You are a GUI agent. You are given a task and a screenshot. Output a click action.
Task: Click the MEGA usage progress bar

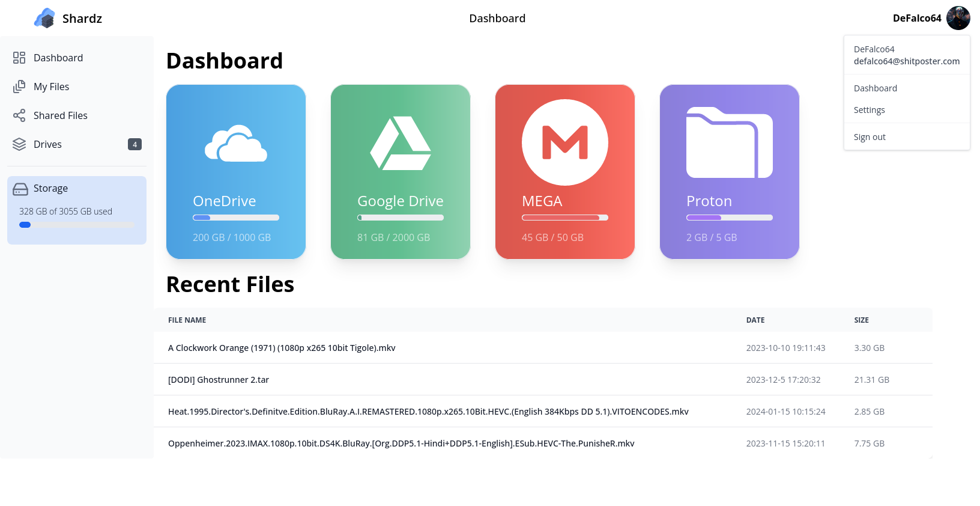pos(565,218)
